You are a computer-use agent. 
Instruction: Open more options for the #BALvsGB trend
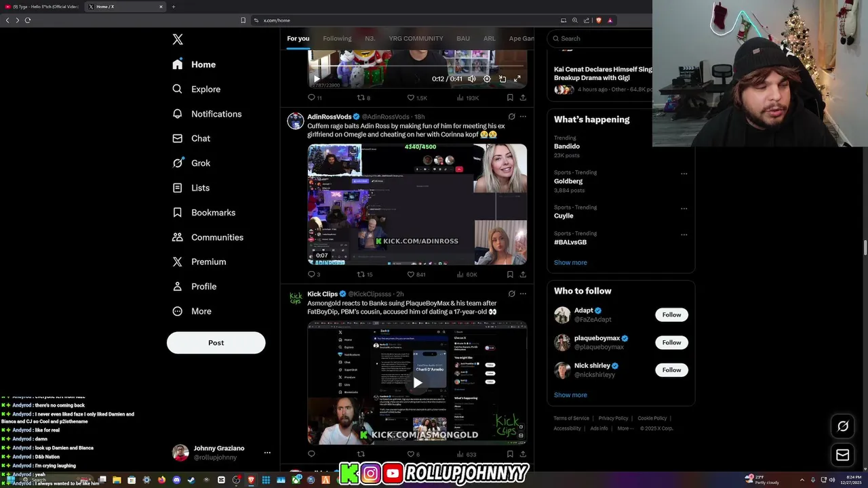(x=684, y=235)
